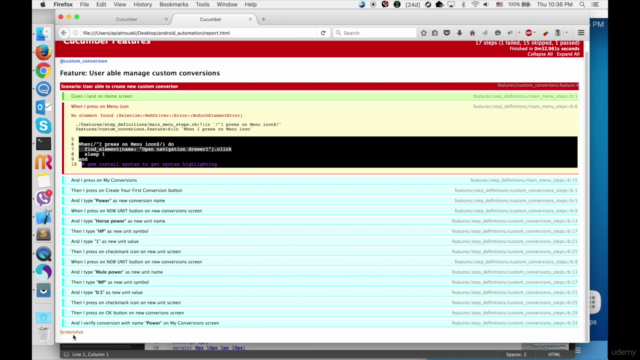Open the Downloads arrow icon
The width and height of the screenshot is (640, 360).
460,33
